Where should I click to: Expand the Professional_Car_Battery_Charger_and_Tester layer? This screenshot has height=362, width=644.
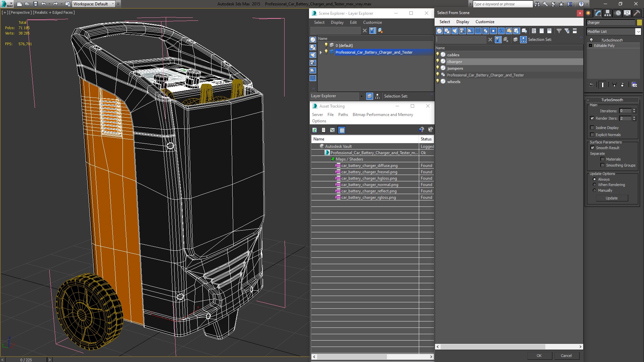320,52
